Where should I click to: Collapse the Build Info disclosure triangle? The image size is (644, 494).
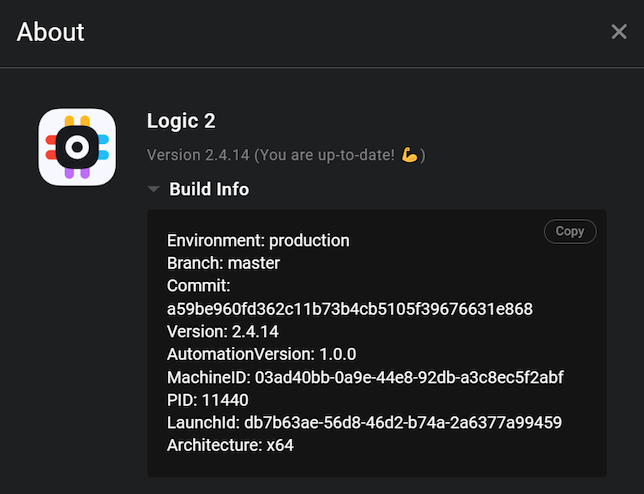pos(153,189)
